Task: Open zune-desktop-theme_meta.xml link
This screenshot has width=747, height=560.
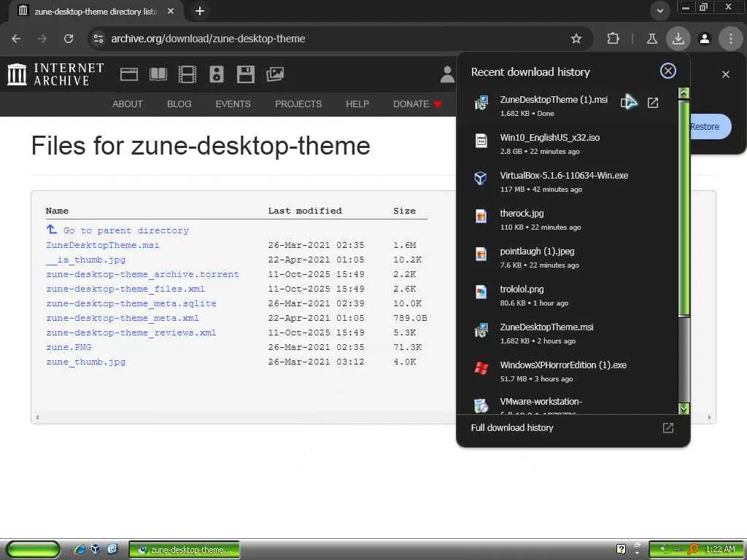Action: [x=123, y=318]
